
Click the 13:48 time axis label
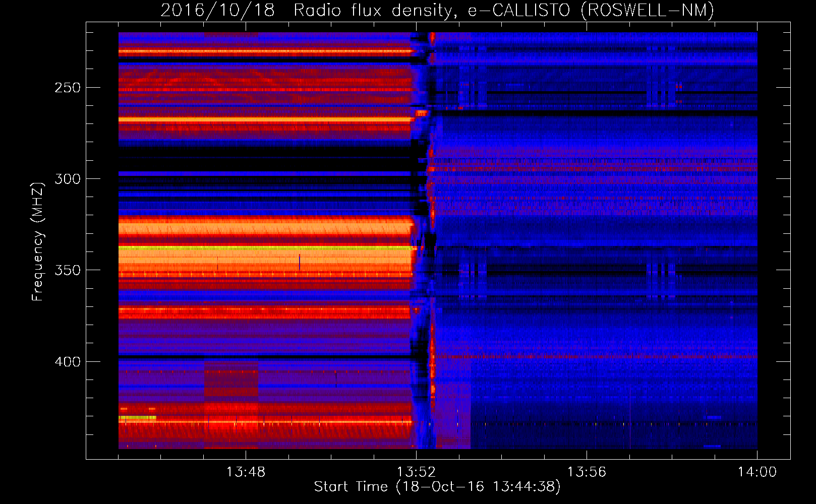point(246,472)
